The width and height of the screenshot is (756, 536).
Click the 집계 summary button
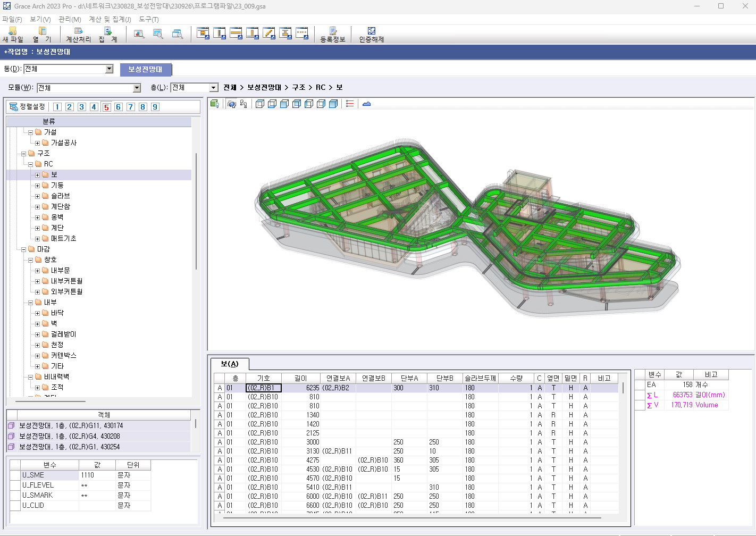coord(108,35)
